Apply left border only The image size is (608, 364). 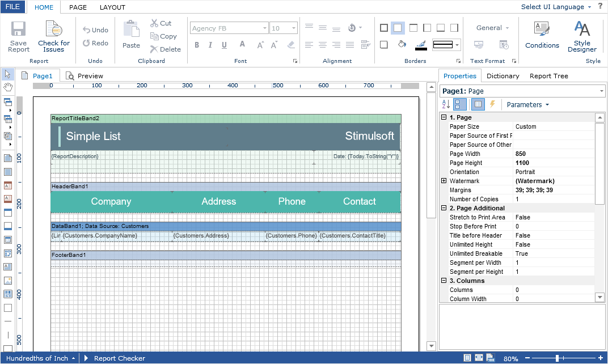coord(427,28)
